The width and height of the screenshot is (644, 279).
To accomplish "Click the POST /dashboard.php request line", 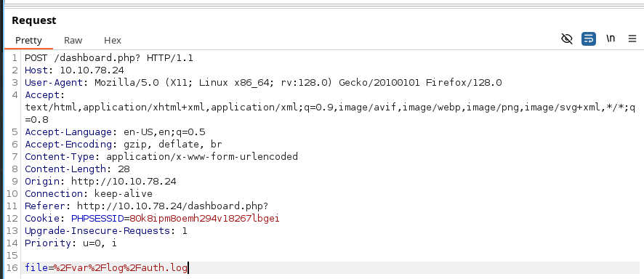I will pyautogui.click(x=109, y=58).
